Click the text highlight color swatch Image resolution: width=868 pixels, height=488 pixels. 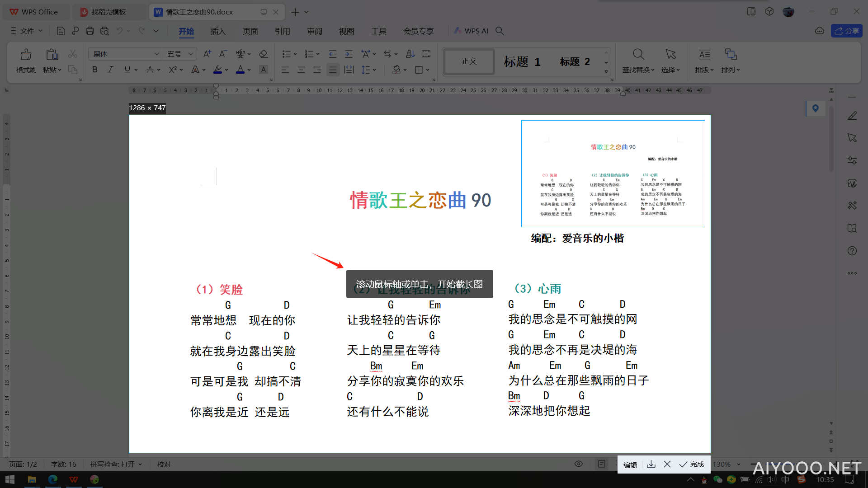pyautogui.click(x=218, y=70)
